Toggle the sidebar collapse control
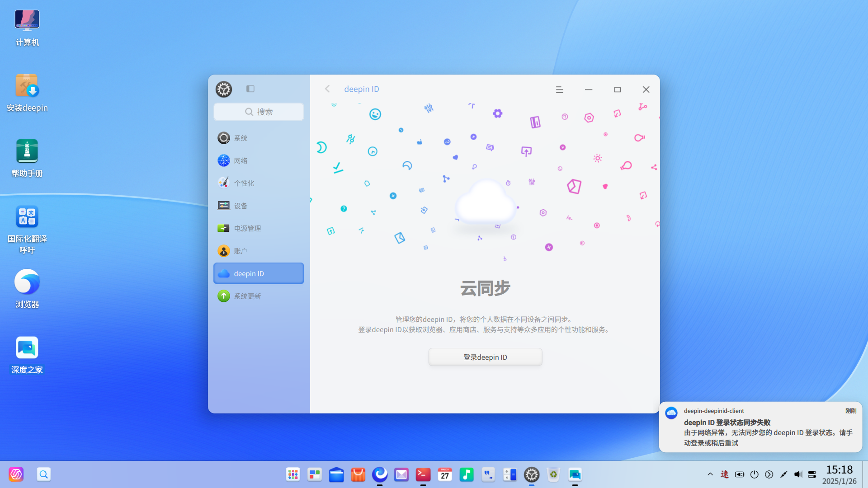The width and height of the screenshot is (868, 488). 250,89
